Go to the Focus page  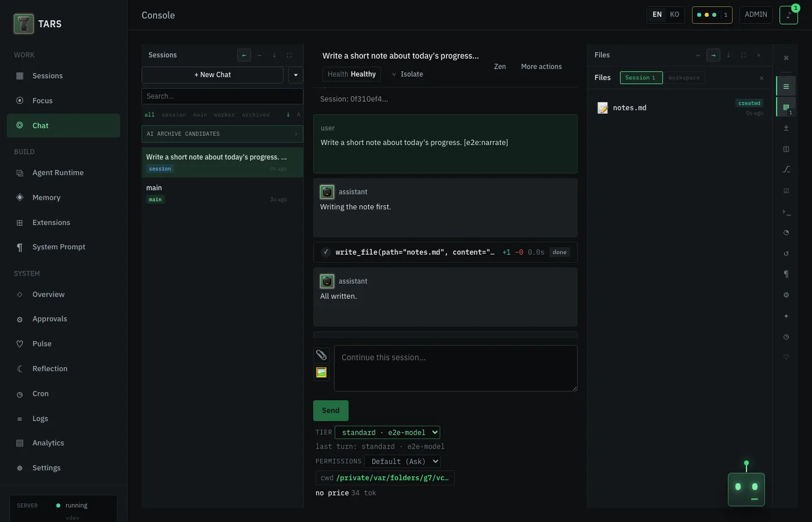click(x=63, y=101)
